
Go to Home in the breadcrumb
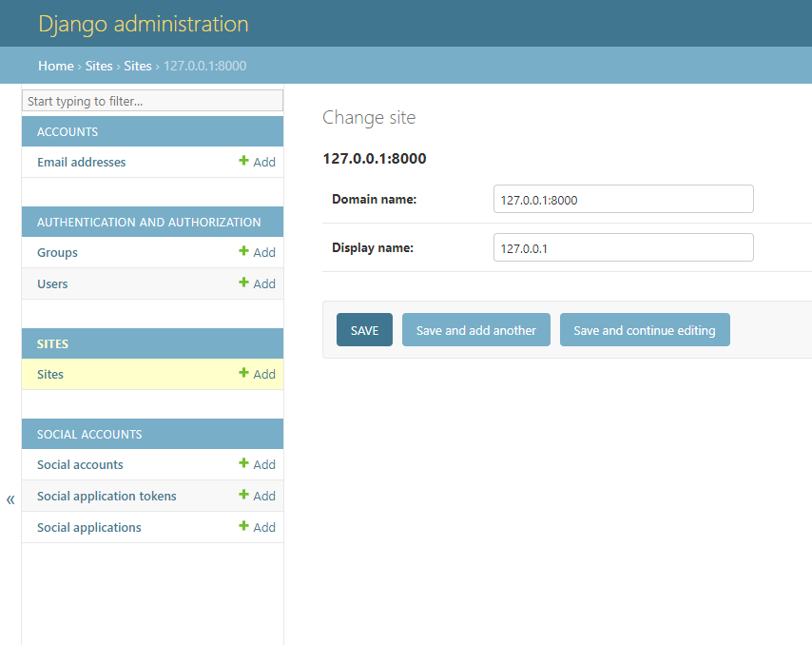coord(55,66)
